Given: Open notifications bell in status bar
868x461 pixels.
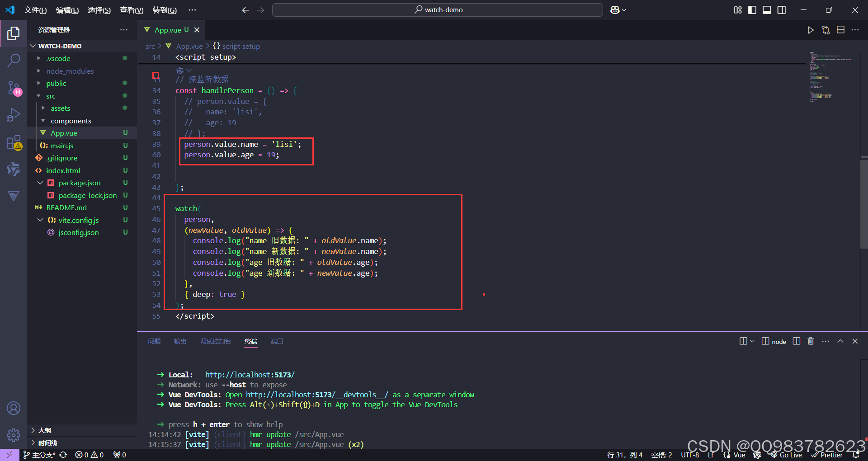Looking at the screenshot, I should [x=856, y=455].
